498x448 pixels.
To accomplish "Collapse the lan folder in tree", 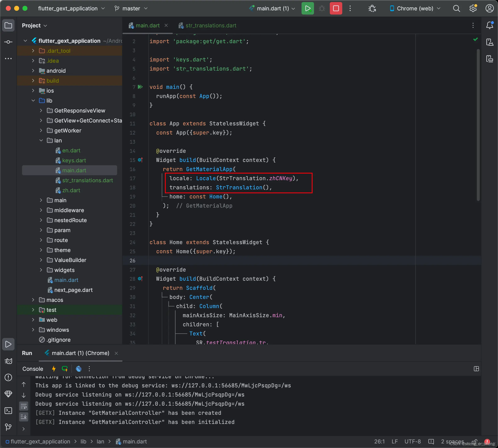I will [x=41, y=140].
